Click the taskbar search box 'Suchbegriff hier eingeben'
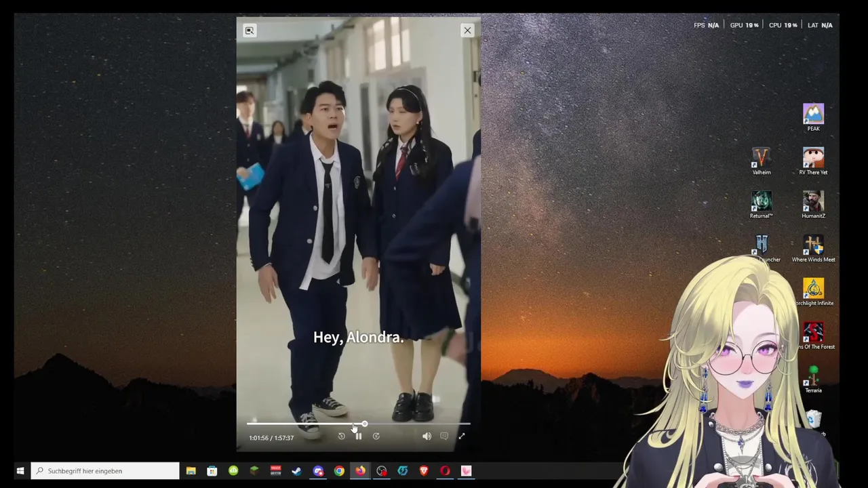868x488 pixels. point(106,471)
